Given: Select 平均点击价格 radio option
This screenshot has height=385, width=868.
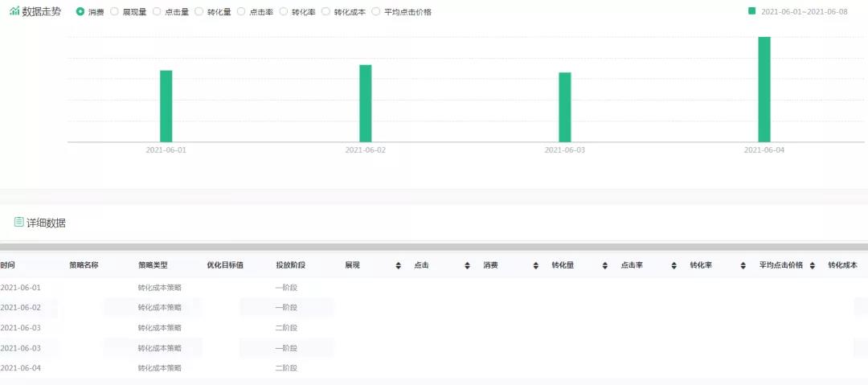Looking at the screenshot, I should 376,12.
